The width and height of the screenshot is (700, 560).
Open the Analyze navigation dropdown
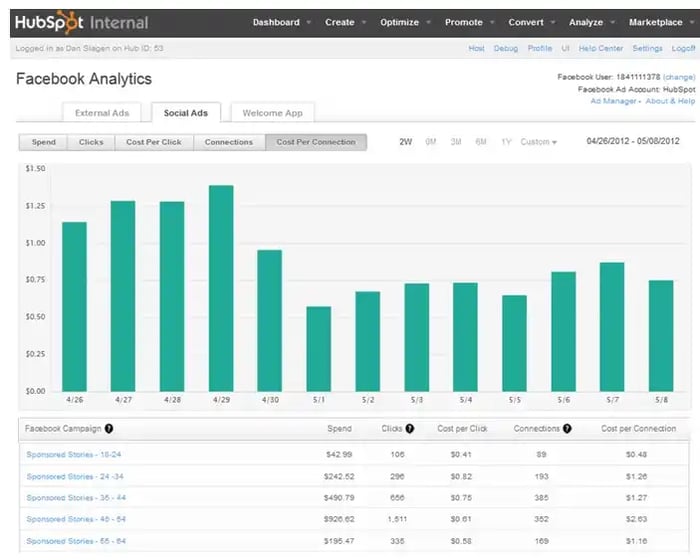point(591,22)
